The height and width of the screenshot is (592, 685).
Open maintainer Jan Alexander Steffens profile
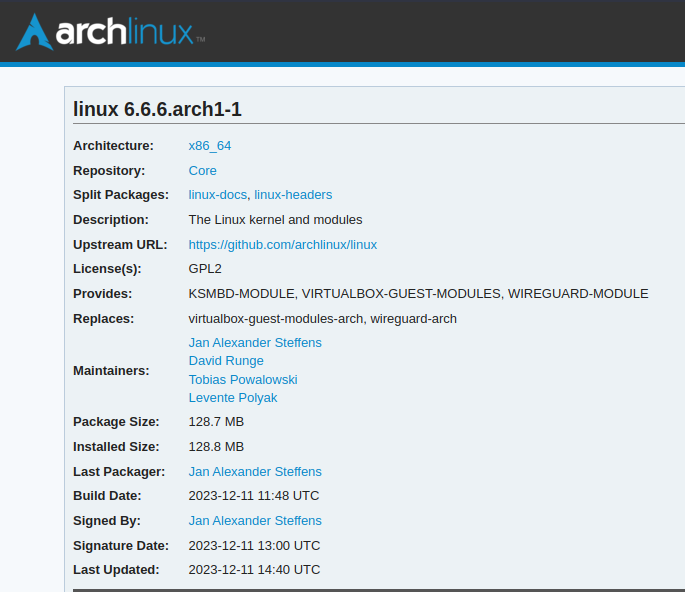(x=255, y=343)
